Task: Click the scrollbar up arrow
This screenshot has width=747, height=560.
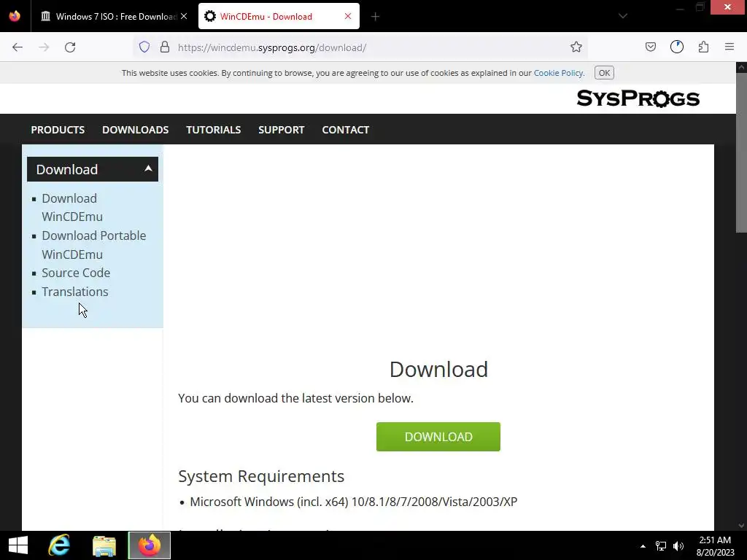Action: coord(741,68)
